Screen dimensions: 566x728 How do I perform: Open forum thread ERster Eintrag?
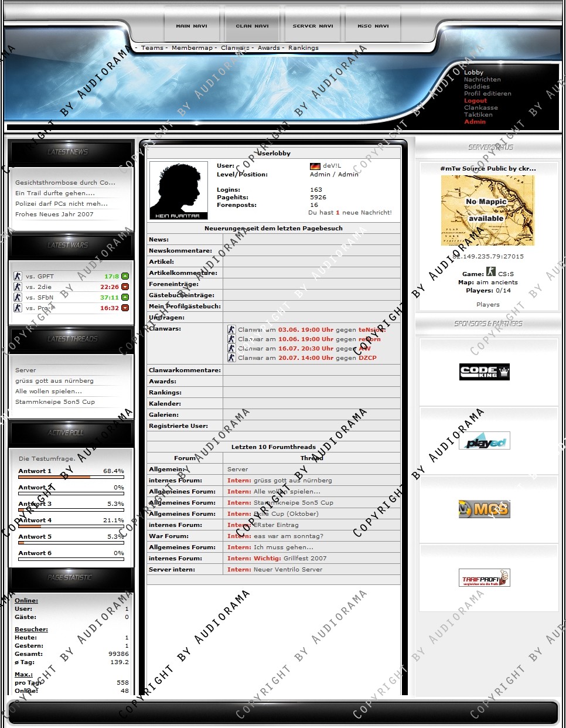(x=276, y=525)
